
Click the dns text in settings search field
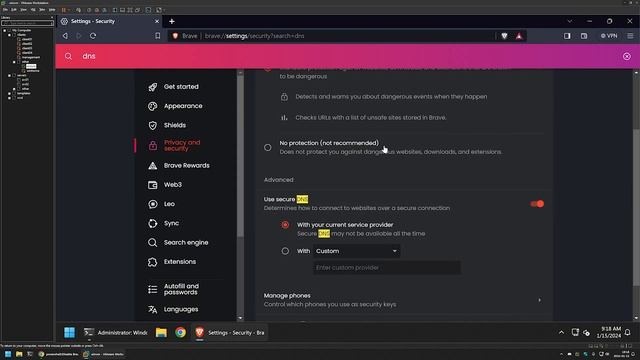(x=89, y=56)
